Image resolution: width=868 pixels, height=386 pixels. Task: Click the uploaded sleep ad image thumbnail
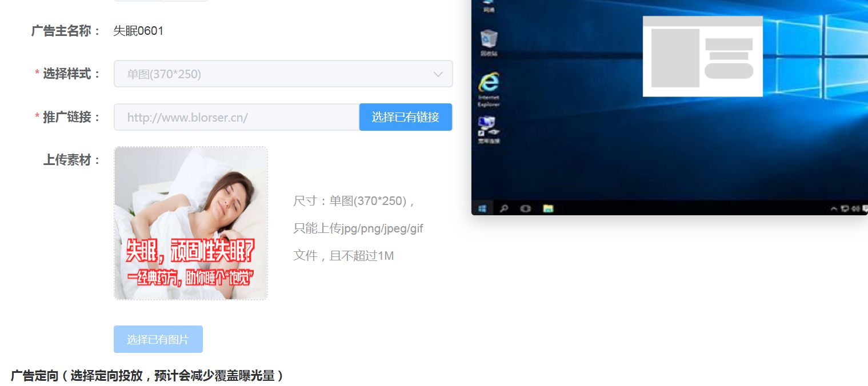[x=191, y=223]
